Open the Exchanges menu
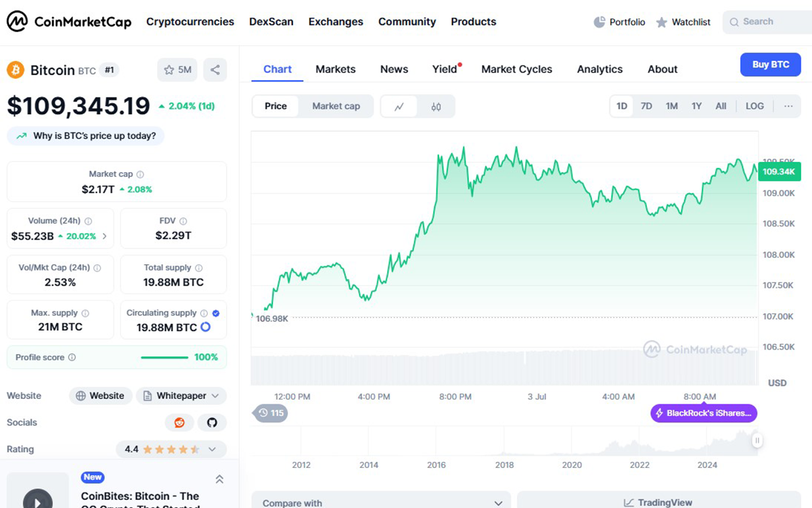This screenshot has height=508, width=812. point(336,22)
